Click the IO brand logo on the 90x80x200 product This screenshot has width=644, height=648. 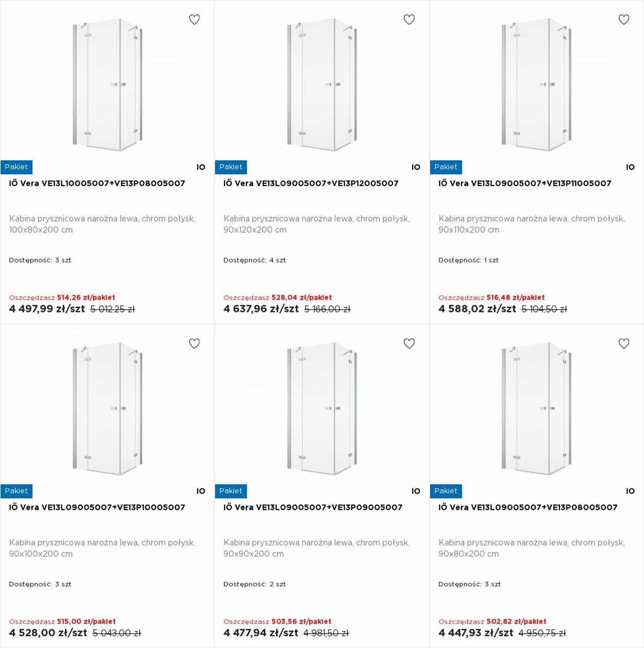pyautogui.click(x=630, y=491)
